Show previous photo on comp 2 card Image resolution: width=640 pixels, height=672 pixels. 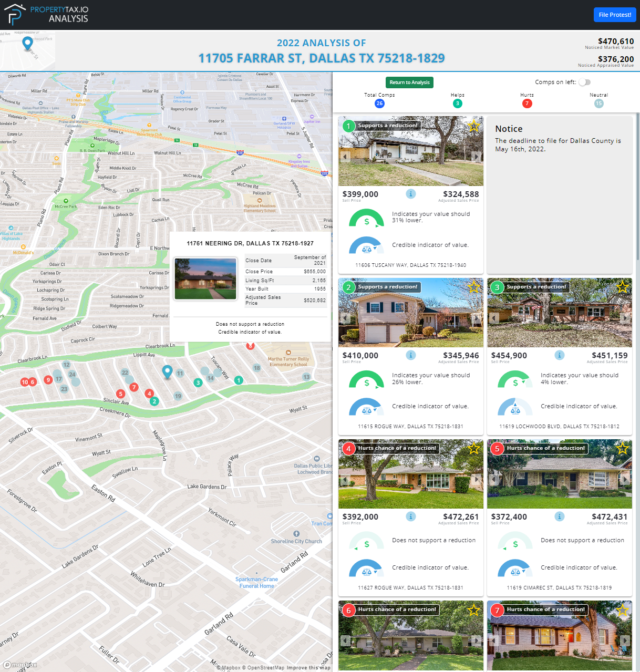pos(345,318)
